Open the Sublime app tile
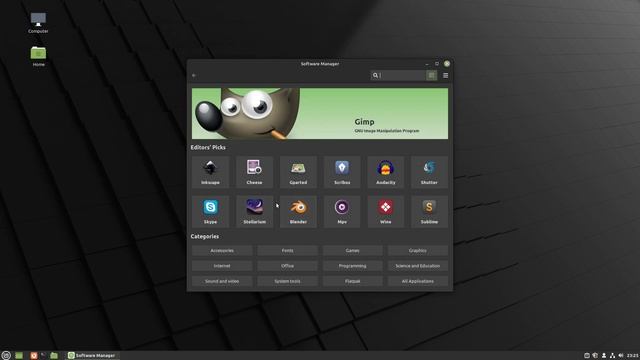The height and width of the screenshot is (360, 640). pos(429,211)
